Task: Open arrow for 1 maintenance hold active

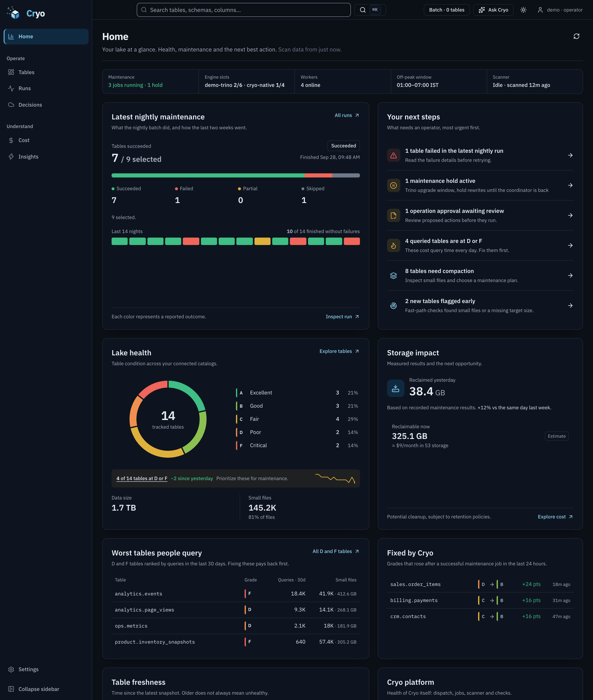Action: click(570, 185)
